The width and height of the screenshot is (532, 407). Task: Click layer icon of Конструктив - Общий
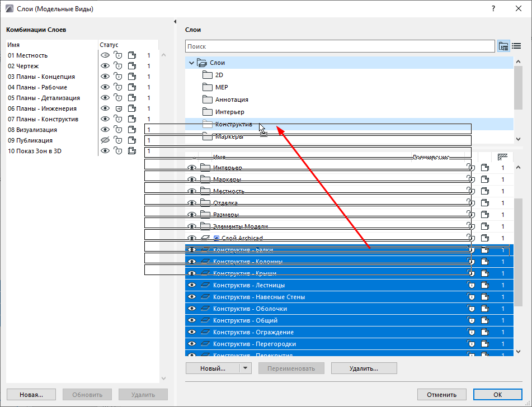click(205, 320)
